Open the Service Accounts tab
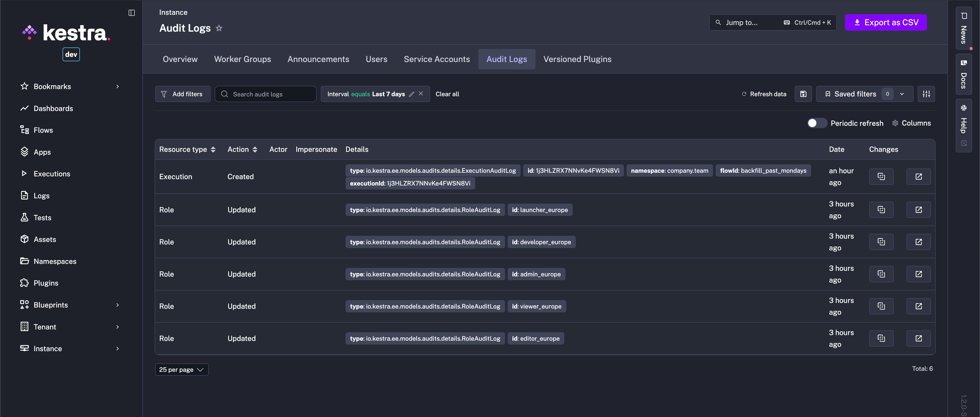This screenshot has width=980, height=417. click(x=436, y=59)
